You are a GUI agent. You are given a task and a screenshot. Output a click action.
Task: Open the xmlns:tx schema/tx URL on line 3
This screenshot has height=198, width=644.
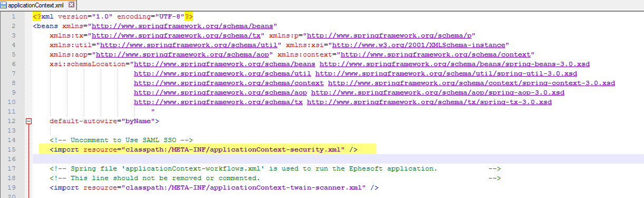click(177, 35)
